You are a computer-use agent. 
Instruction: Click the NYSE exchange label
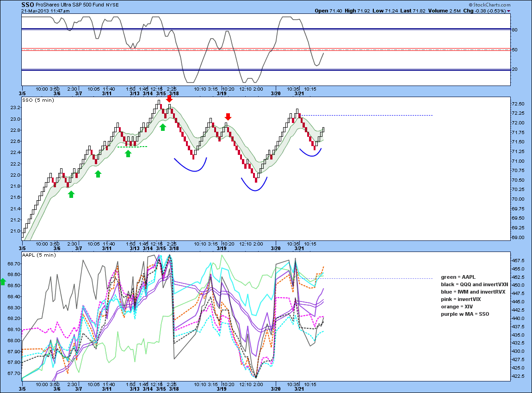pos(112,5)
